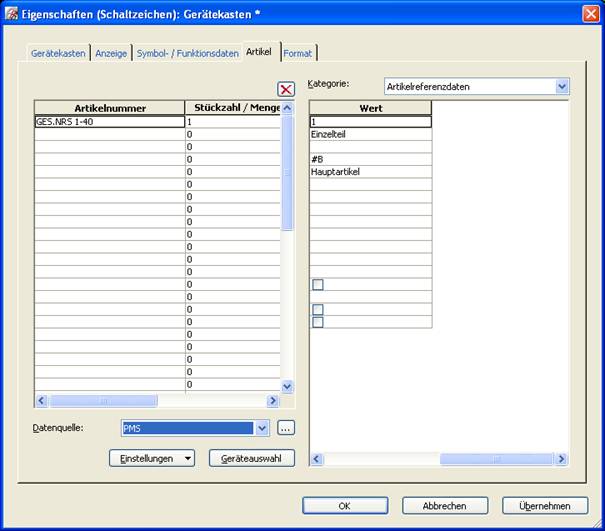Toggle the last checkbox in Wert column

[x=318, y=322]
